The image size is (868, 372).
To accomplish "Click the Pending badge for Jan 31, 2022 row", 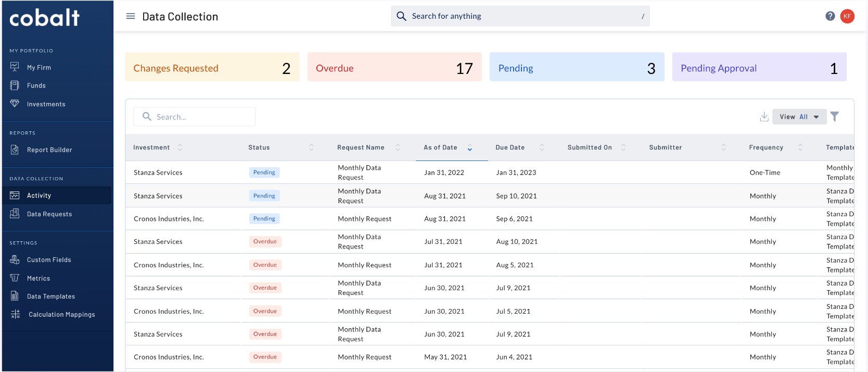I will coord(264,172).
